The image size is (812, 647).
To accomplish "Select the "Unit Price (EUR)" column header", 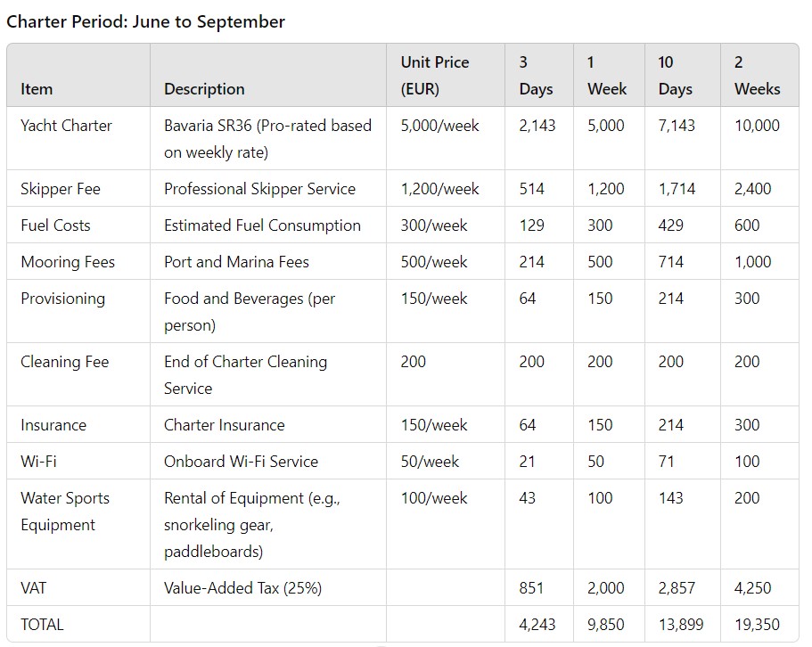I will tap(435, 76).
